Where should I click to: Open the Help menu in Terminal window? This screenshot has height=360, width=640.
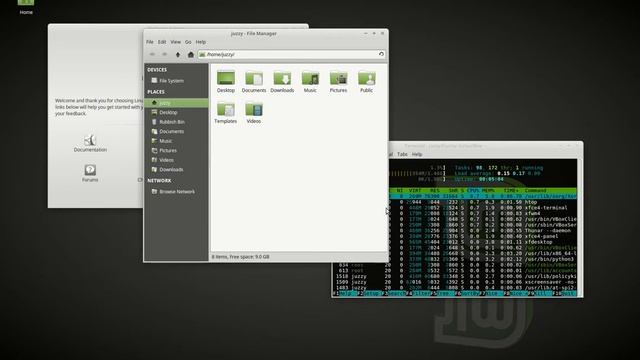(417, 154)
